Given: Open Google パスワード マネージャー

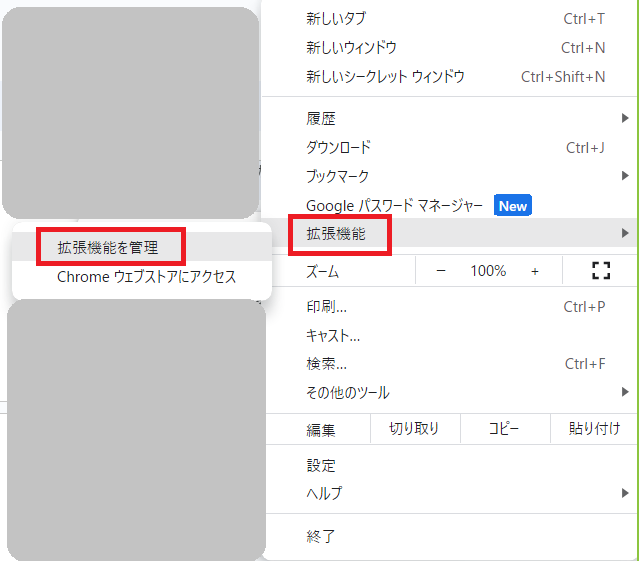Looking at the screenshot, I should pyautogui.click(x=450, y=205).
